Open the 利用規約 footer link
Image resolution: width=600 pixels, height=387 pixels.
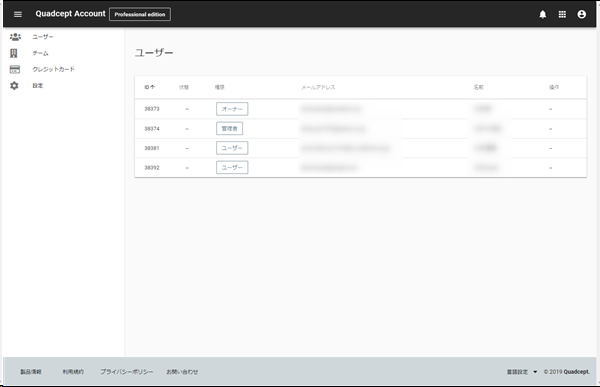(x=73, y=372)
